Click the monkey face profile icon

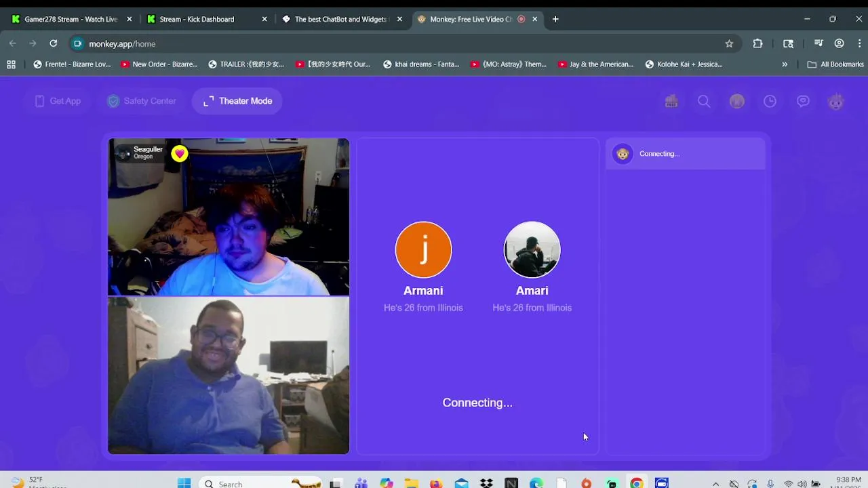pyautogui.click(x=835, y=101)
